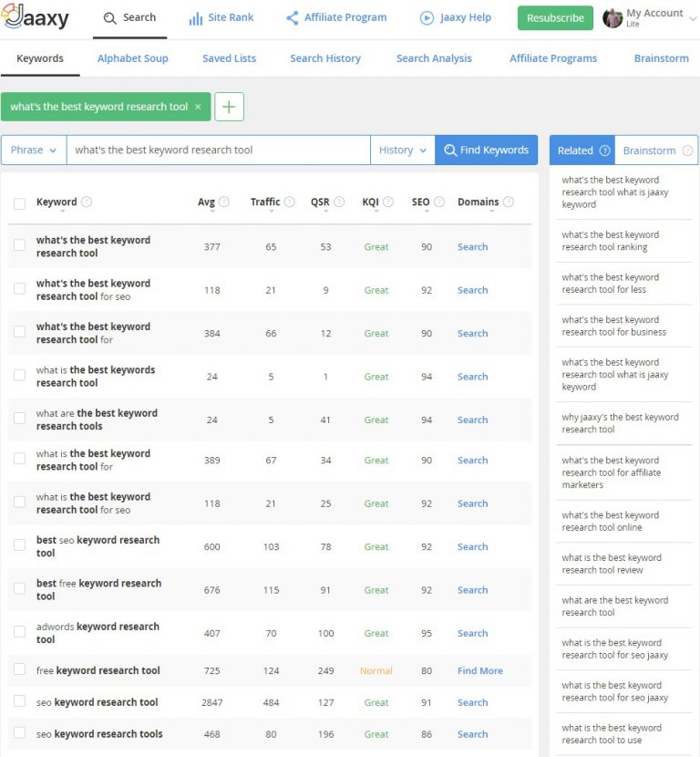
Task: Open Jaaxy Help via the play icon
Action: pos(425,16)
